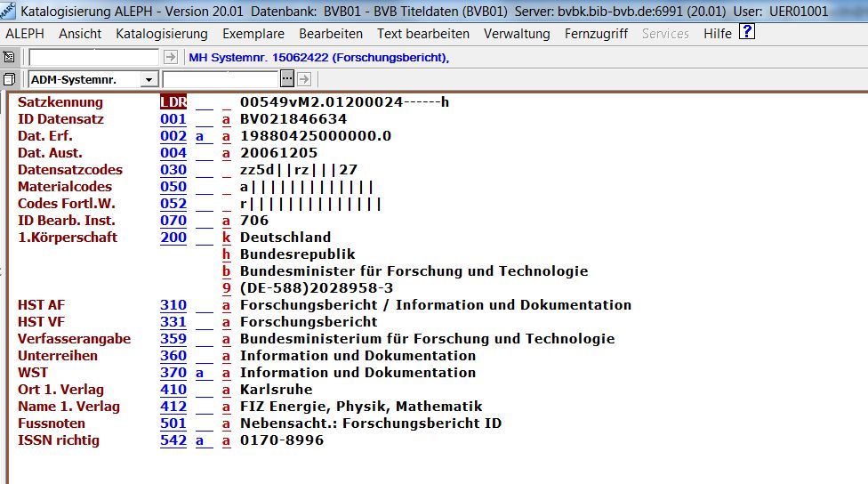Click into the top system number input field
Image resolution: width=868 pixels, height=484 pixels.
(x=94, y=57)
